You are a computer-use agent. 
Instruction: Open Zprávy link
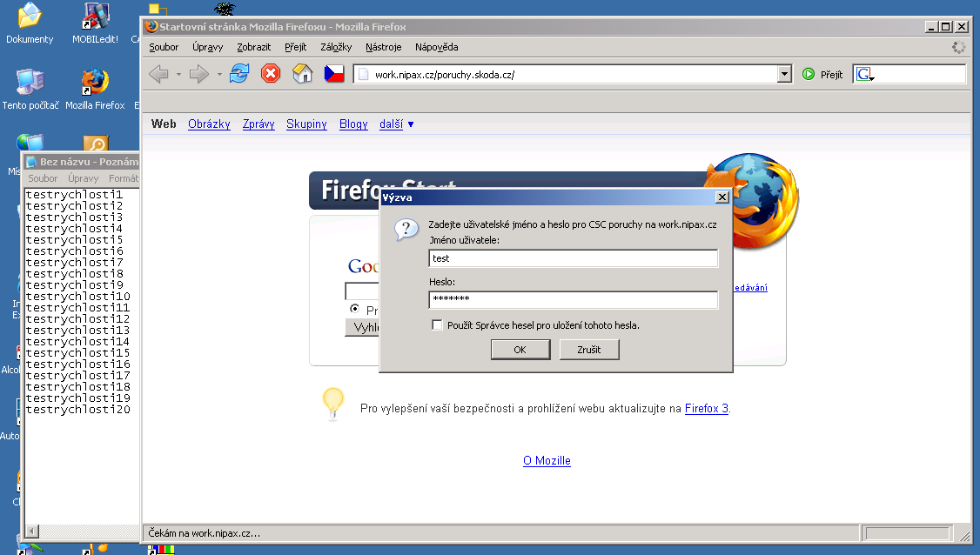tap(258, 124)
